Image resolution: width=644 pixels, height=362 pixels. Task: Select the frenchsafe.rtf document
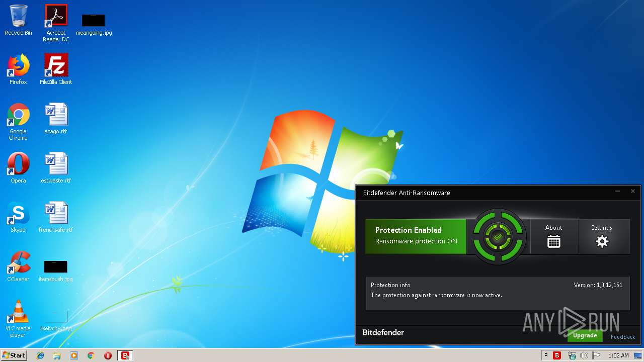pos(56,217)
